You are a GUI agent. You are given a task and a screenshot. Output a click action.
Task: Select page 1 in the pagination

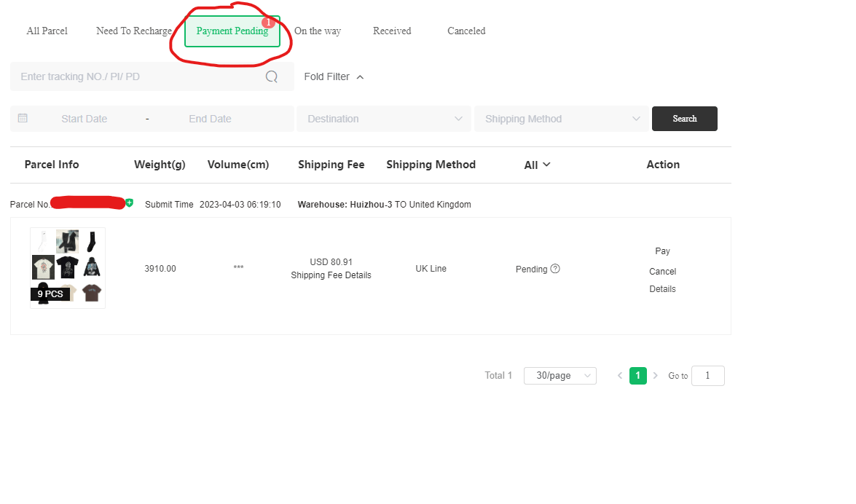click(x=637, y=375)
